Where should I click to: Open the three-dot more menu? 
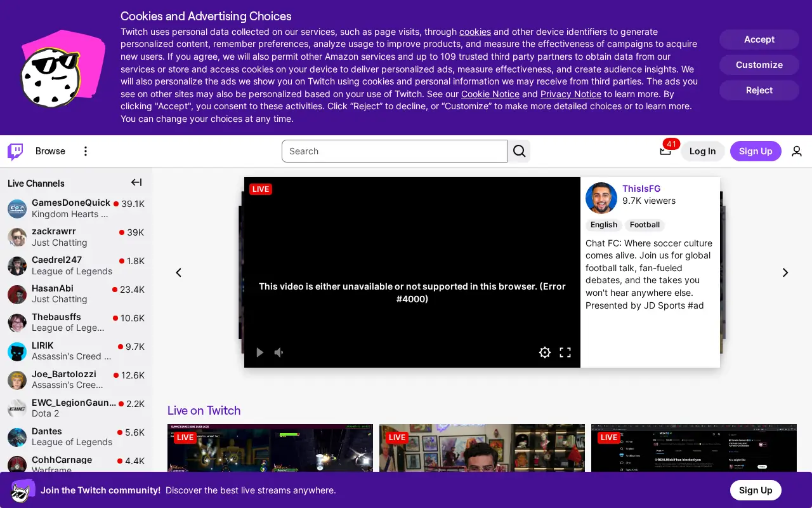coord(86,151)
